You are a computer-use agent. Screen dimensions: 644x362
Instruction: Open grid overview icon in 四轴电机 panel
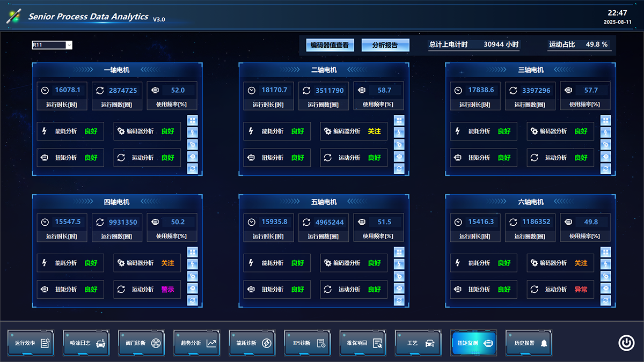(x=193, y=252)
